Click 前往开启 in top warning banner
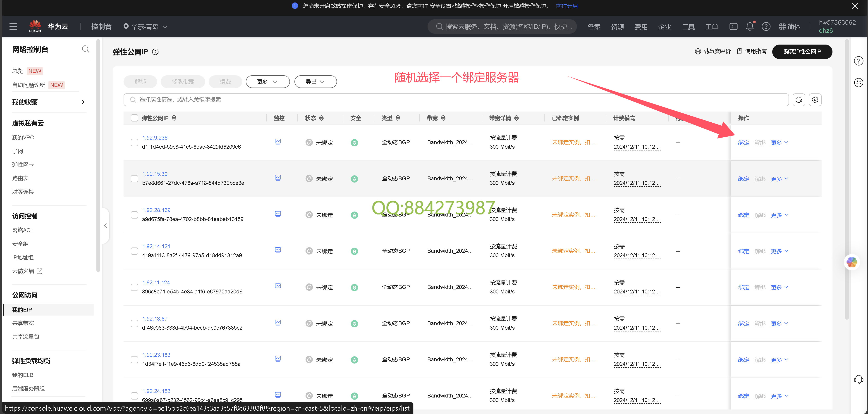868x414 pixels. tap(567, 6)
